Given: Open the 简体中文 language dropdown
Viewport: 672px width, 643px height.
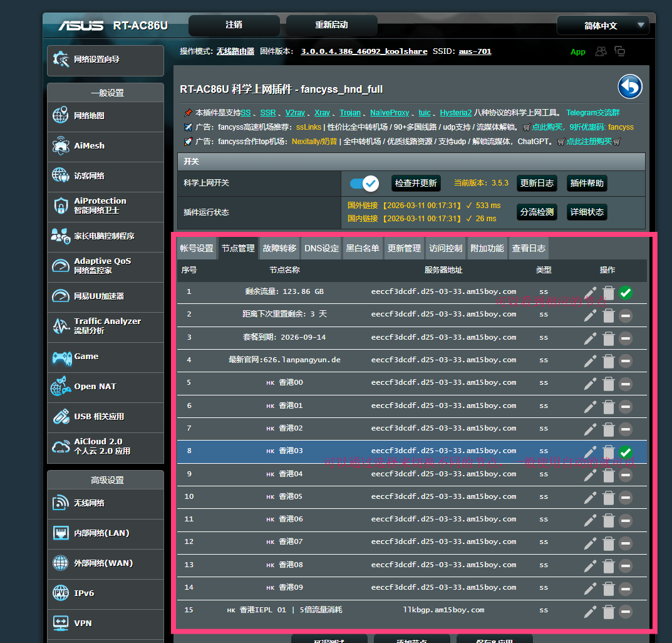Looking at the screenshot, I should pyautogui.click(x=602, y=26).
